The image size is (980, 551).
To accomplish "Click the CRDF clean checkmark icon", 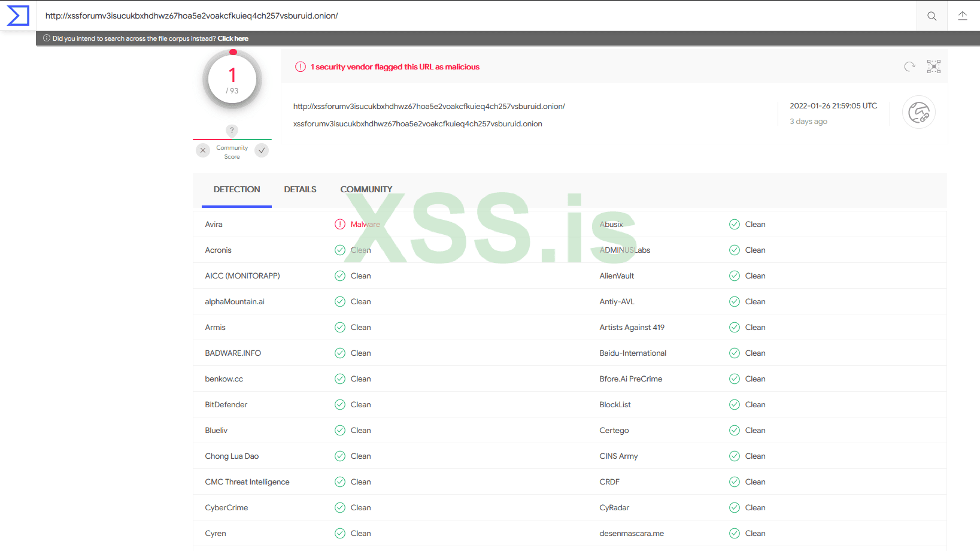I will tap(735, 482).
